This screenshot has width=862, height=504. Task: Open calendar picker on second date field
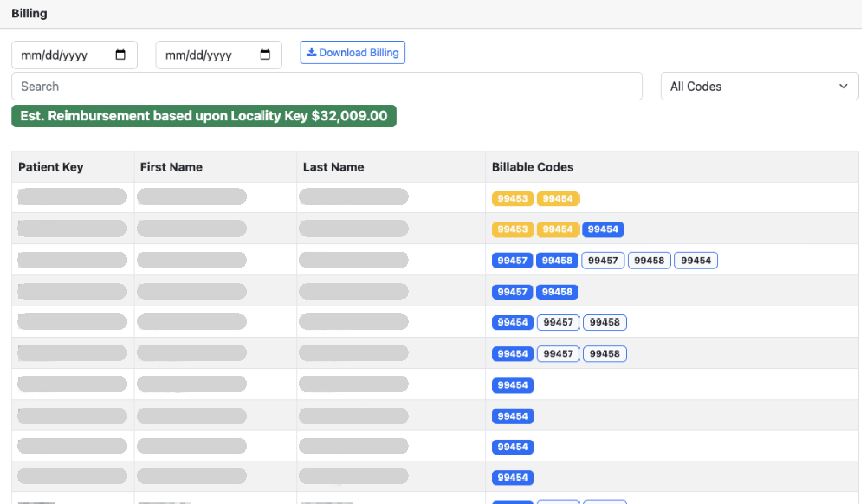click(265, 55)
